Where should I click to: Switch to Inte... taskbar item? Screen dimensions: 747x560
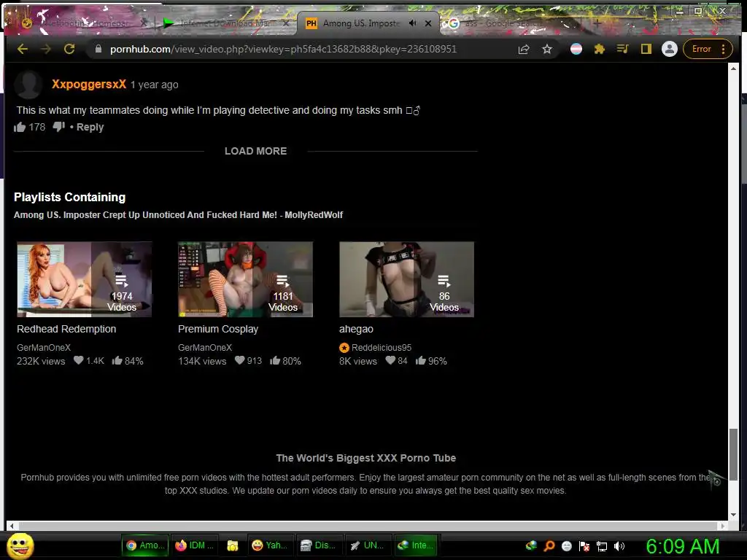(416, 545)
